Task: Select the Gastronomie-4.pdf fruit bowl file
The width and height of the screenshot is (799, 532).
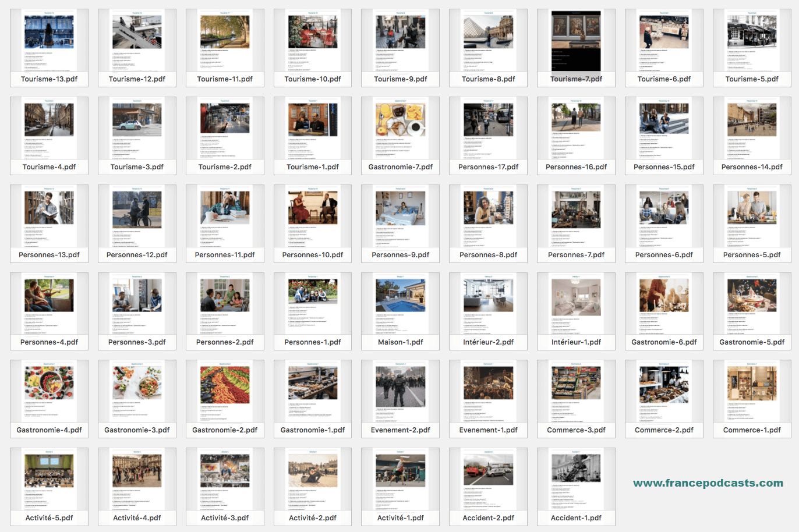Action: (x=49, y=392)
